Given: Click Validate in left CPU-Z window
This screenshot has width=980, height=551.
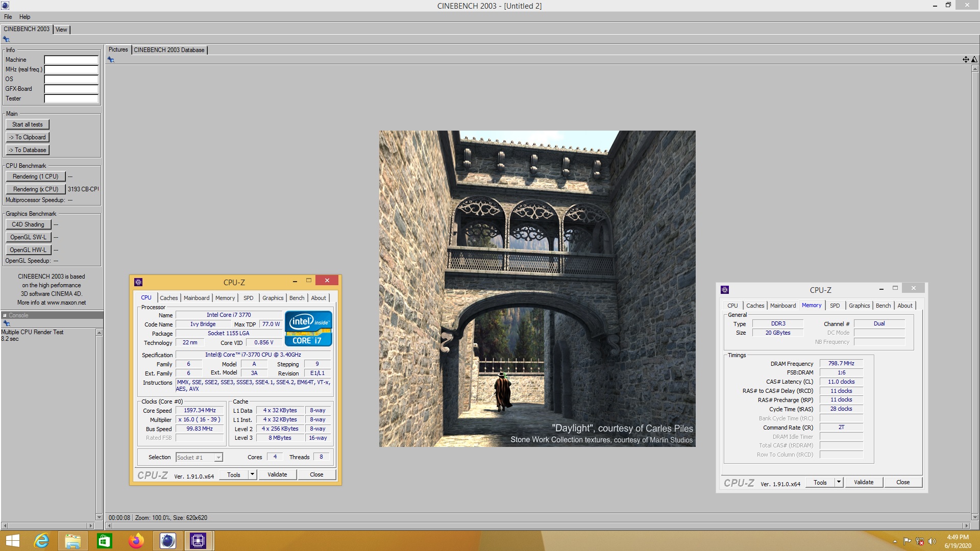Looking at the screenshot, I should (277, 474).
